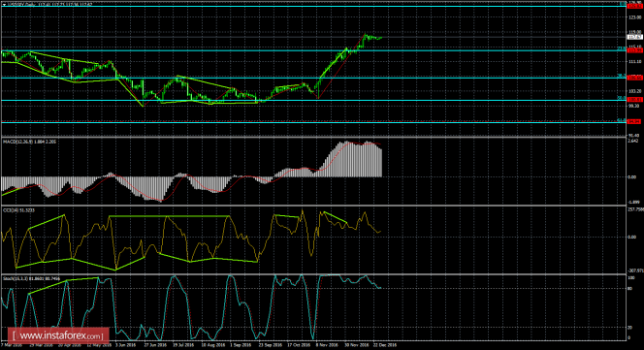Image resolution: width=644 pixels, height=350 pixels.
Task: Click the 27 Jun 2016 date marker
Action: pos(155,345)
